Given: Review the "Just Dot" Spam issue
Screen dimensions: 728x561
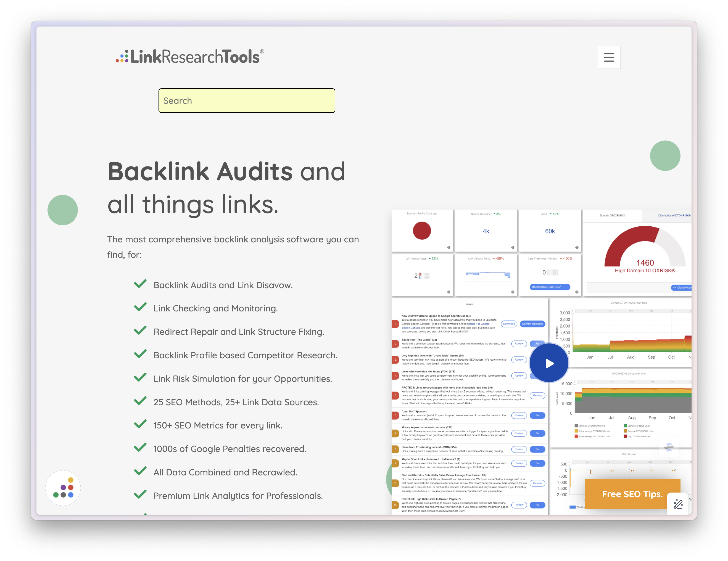Looking at the screenshot, I should 519,416.
